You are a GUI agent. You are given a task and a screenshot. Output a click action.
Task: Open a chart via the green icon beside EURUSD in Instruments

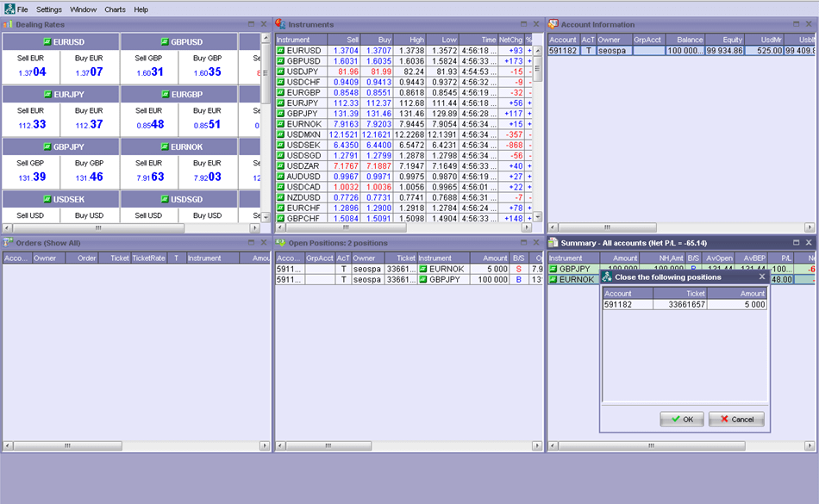coord(281,52)
